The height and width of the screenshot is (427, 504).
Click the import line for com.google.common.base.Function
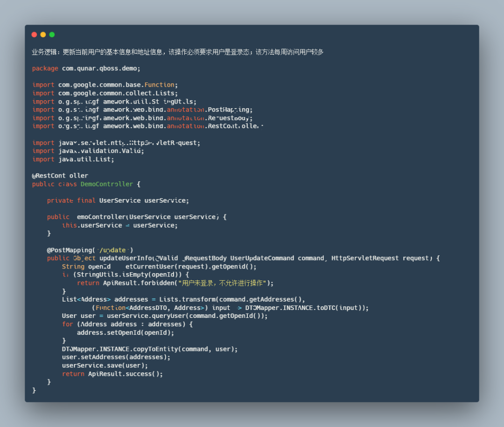click(x=105, y=85)
